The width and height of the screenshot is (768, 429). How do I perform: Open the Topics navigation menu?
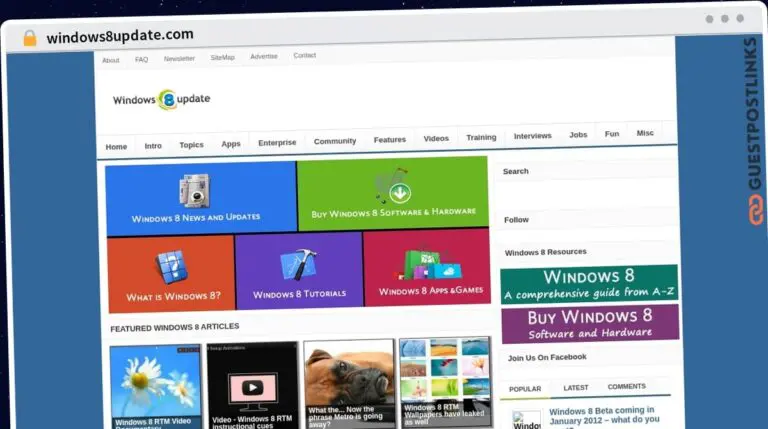(x=191, y=145)
